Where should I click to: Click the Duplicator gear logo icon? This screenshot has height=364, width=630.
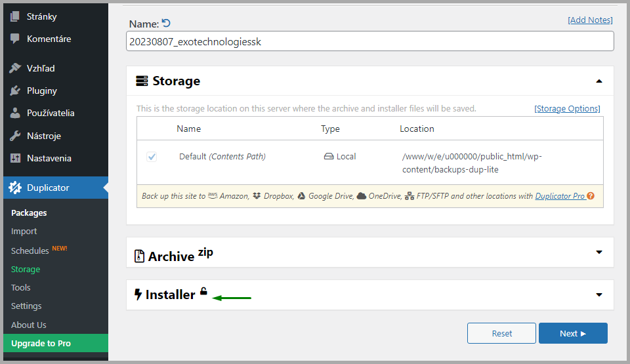[15, 188]
